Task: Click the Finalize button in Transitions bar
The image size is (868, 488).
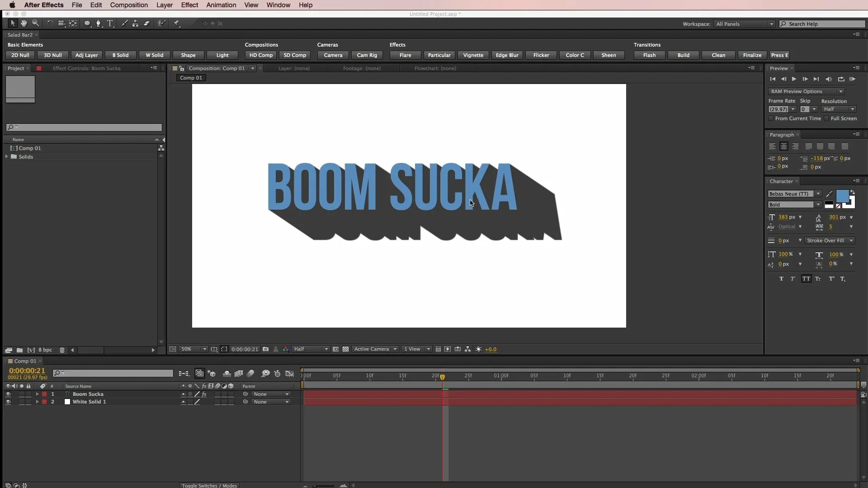Action: tap(752, 54)
